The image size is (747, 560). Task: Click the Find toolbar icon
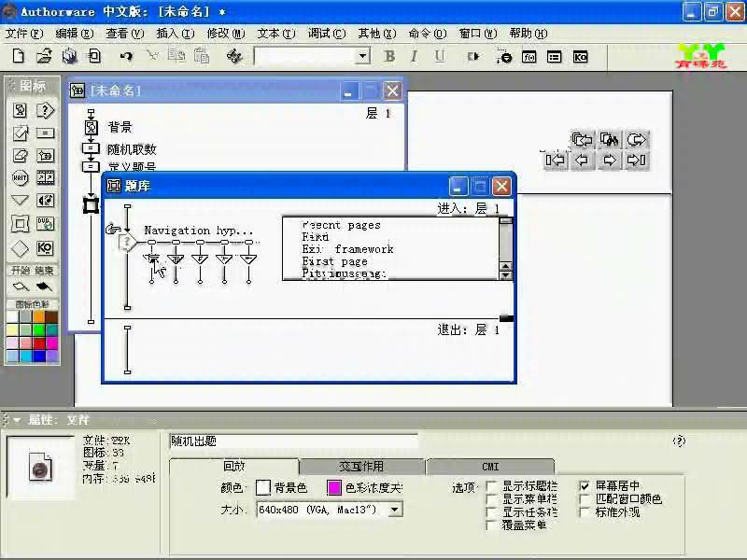(x=234, y=56)
